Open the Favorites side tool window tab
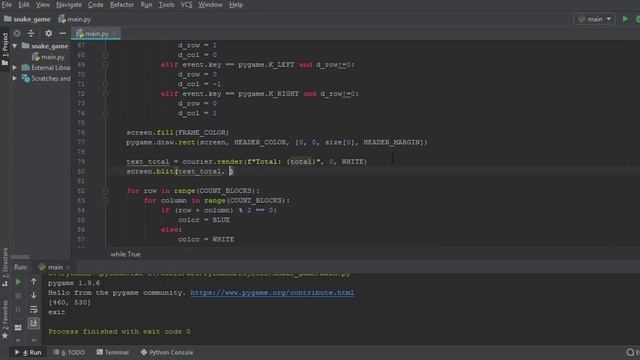The width and height of the screenshot is (640, 360). (x=5, y=319)
